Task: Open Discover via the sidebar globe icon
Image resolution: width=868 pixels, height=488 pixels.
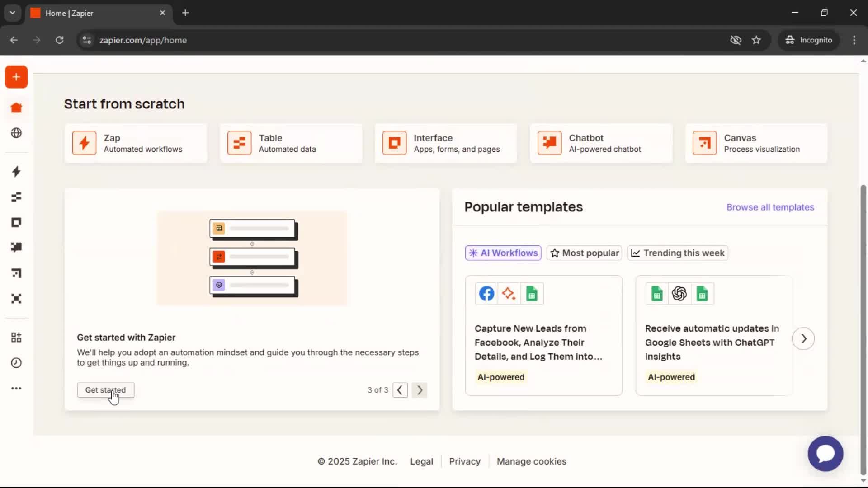Action: tap(16, 133)
